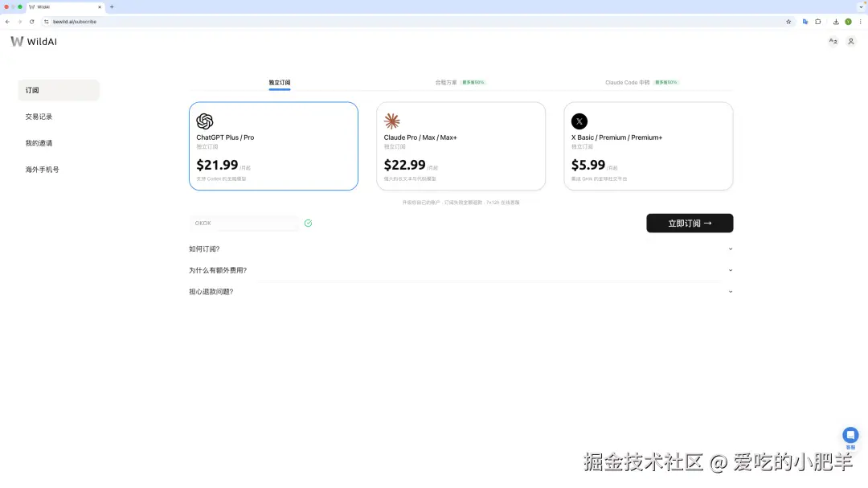Open the language switcher icon in the header
The image size is (868, 488).
[833, 41]
